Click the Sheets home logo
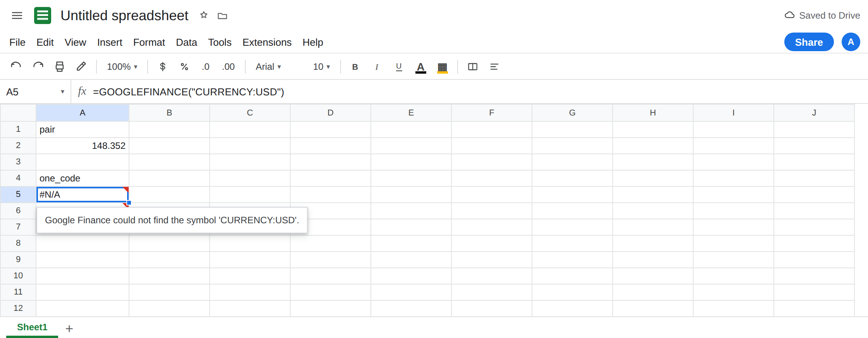The height and width of the screenshot is (338, 868). pyautogui.click(x=43, y=16)
